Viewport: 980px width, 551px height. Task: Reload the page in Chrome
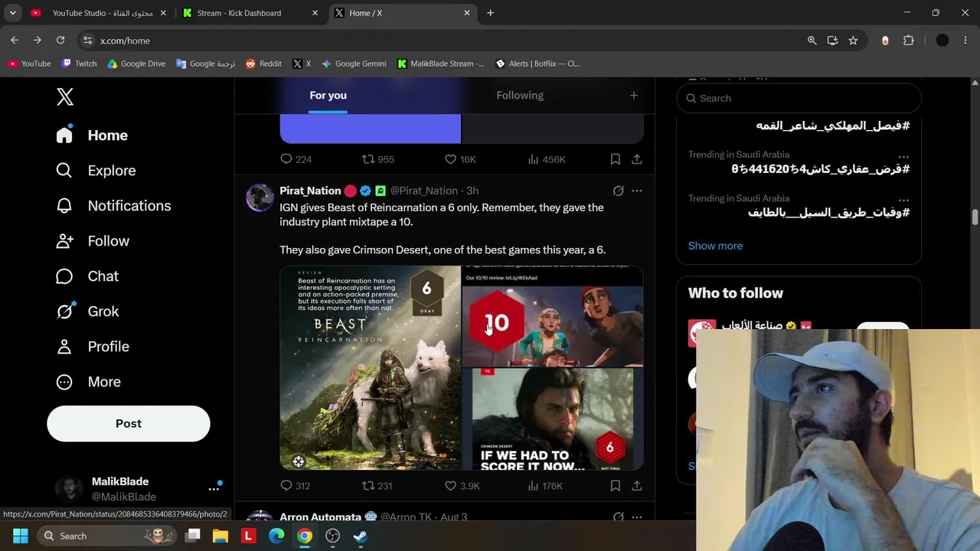coord(60,41)
